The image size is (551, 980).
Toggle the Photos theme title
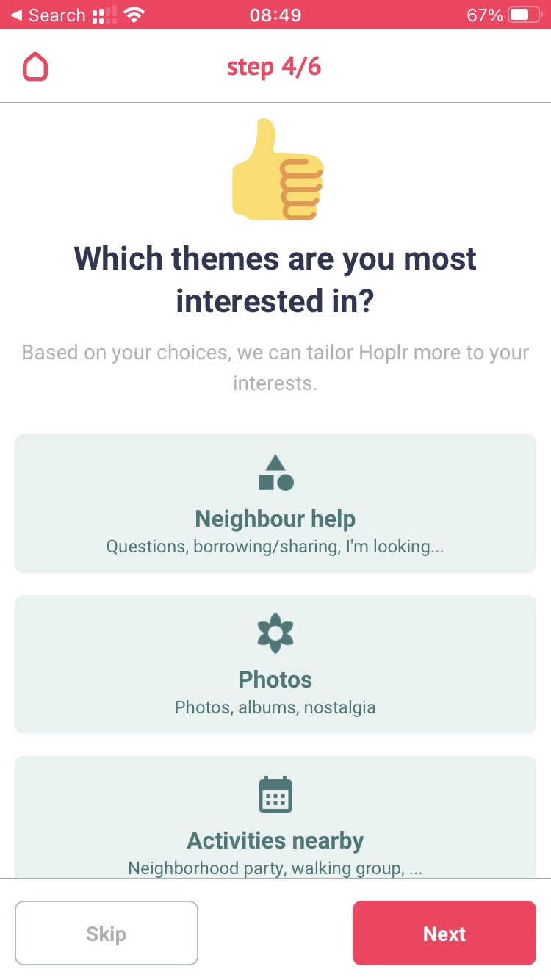275,680
